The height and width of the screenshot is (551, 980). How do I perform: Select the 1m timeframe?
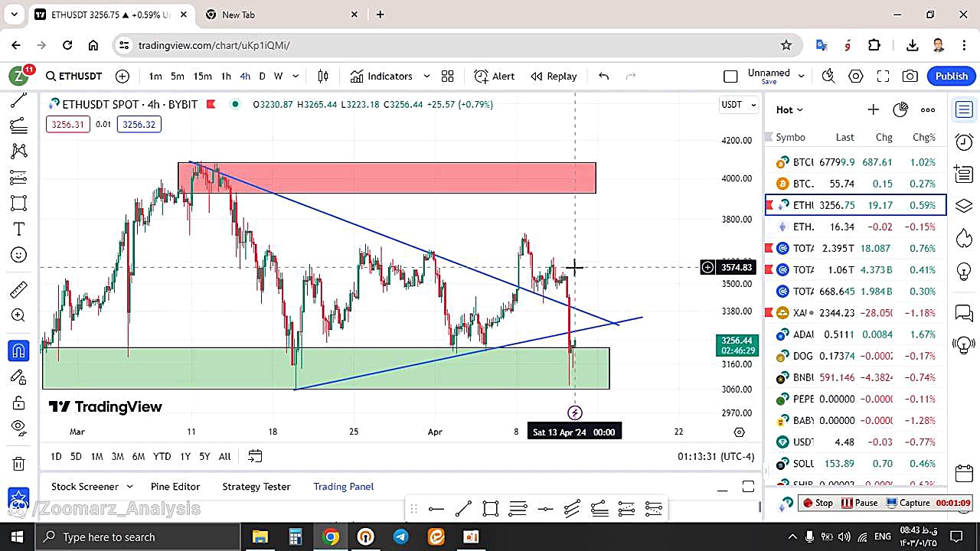pos(155,76)
